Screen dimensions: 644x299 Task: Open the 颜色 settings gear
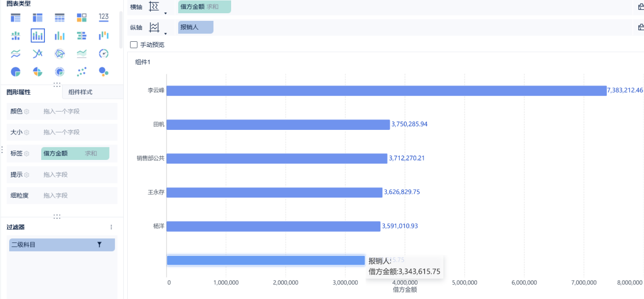(27, 112)
